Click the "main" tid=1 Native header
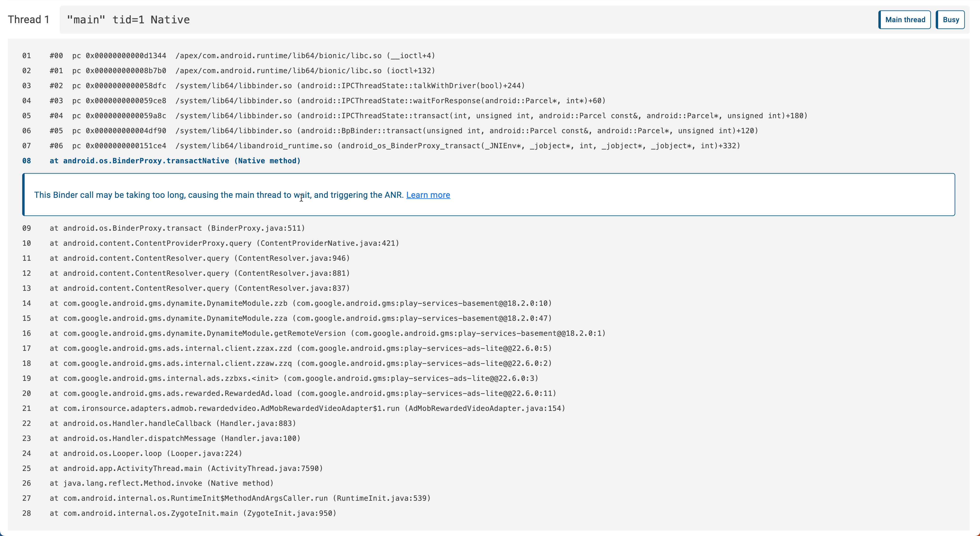Screen dimensions: 980x536 (128, 20)
